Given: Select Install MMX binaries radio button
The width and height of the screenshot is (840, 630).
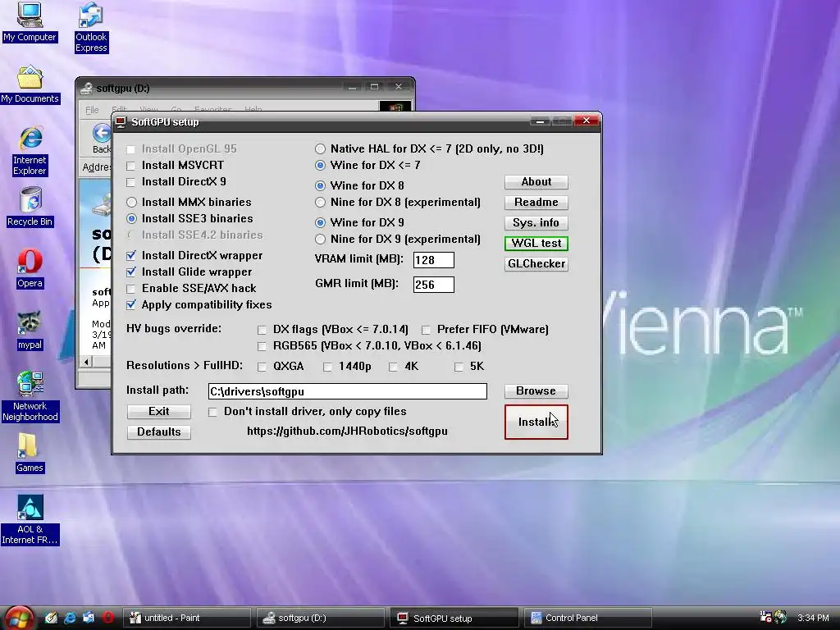Looking at the screenshot, I should [131, 203].
